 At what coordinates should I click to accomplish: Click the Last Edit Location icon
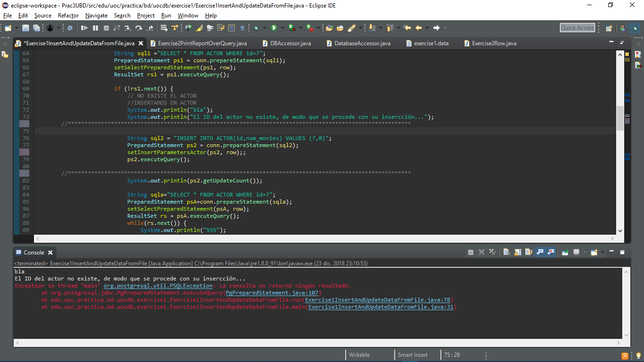(x=407, y=28)
